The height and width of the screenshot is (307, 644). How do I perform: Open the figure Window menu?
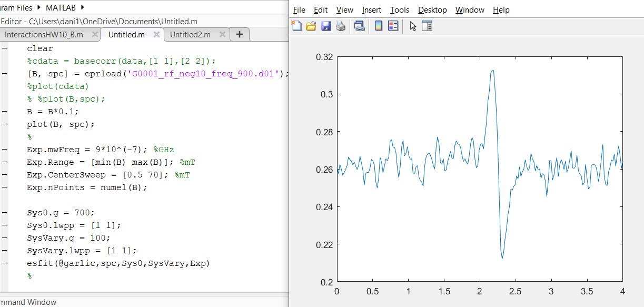[470, 10]
